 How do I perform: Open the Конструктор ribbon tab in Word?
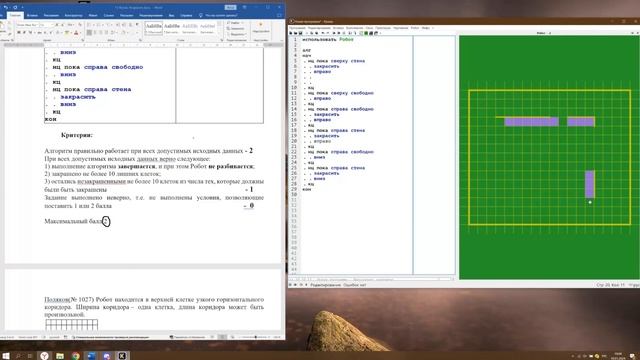tap(74, 16)
